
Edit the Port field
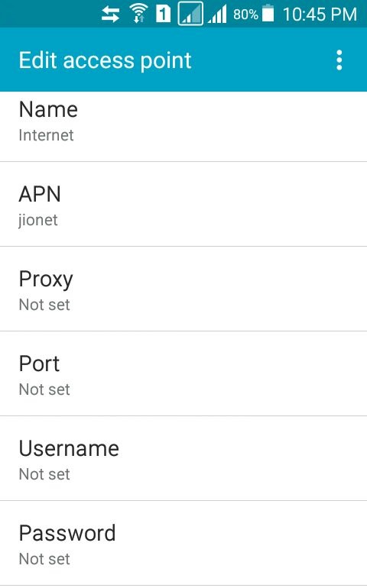point(183,374)
